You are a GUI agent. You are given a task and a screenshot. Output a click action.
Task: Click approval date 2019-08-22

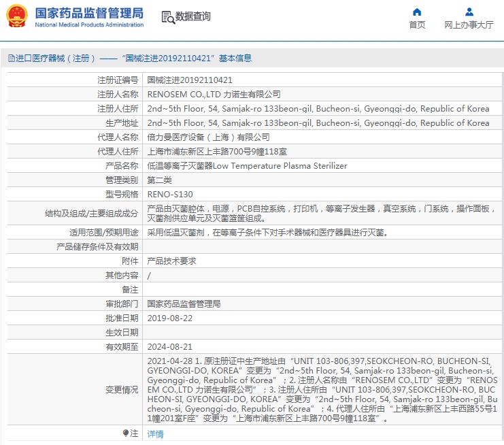pos(170,318)
